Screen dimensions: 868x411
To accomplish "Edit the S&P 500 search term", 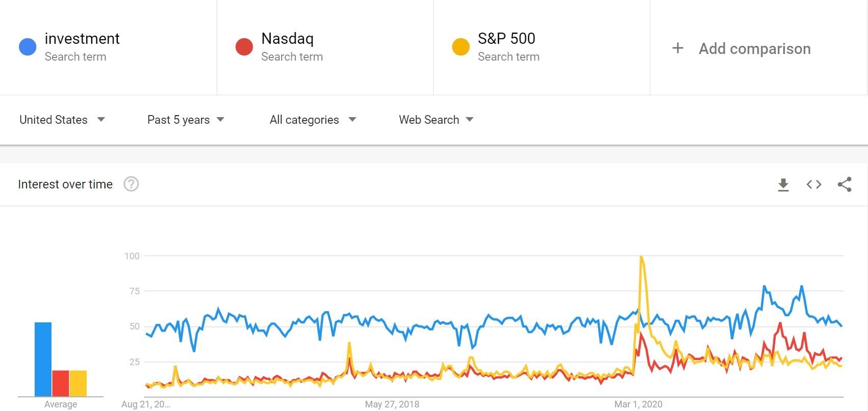I will [x=506, y=39].
